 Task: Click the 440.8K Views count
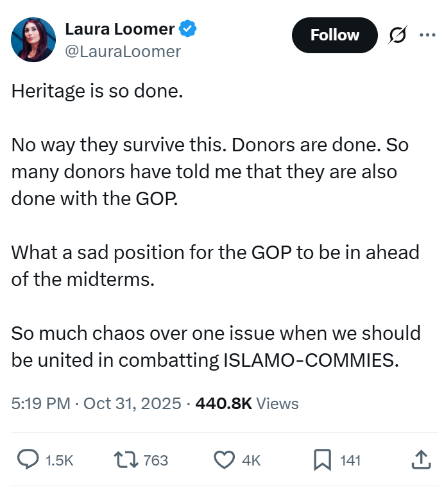pos(247,403)
